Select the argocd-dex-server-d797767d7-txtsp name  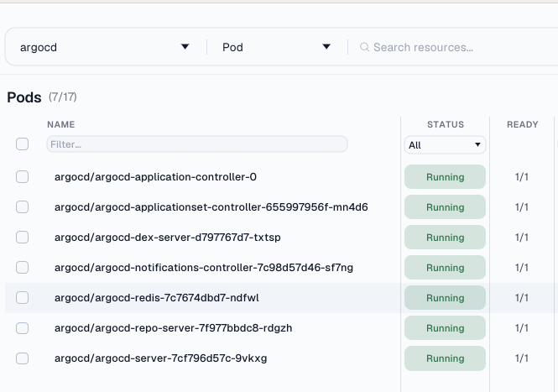click(x=168, y=237)
